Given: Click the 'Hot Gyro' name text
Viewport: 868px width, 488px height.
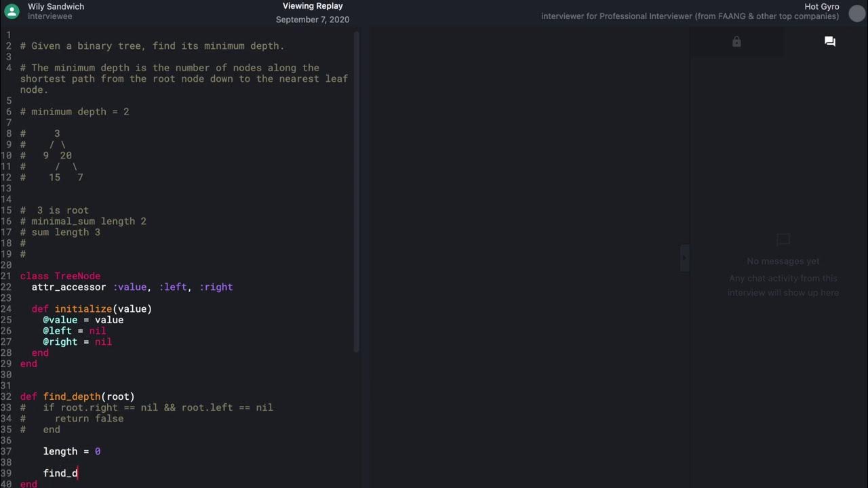Looking at the screenshot, I should (822, 7).
